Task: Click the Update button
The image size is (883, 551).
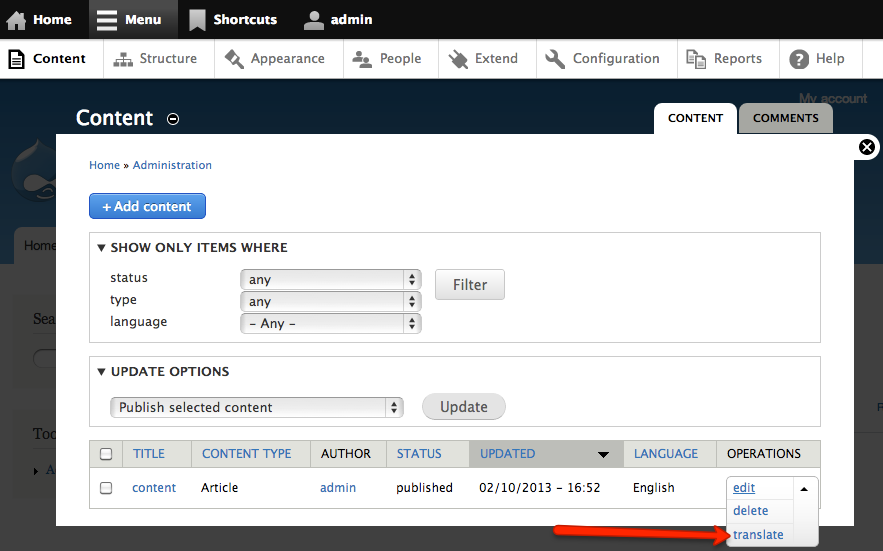Action: pos(463,407)
